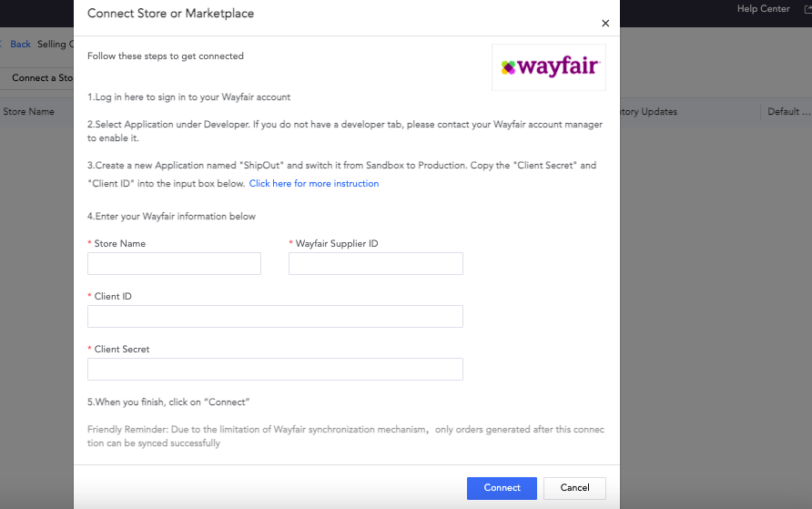The width and height of the screenshot is (812, 509).
Task: Focus the Store Name input field
Action: [174, 263]
